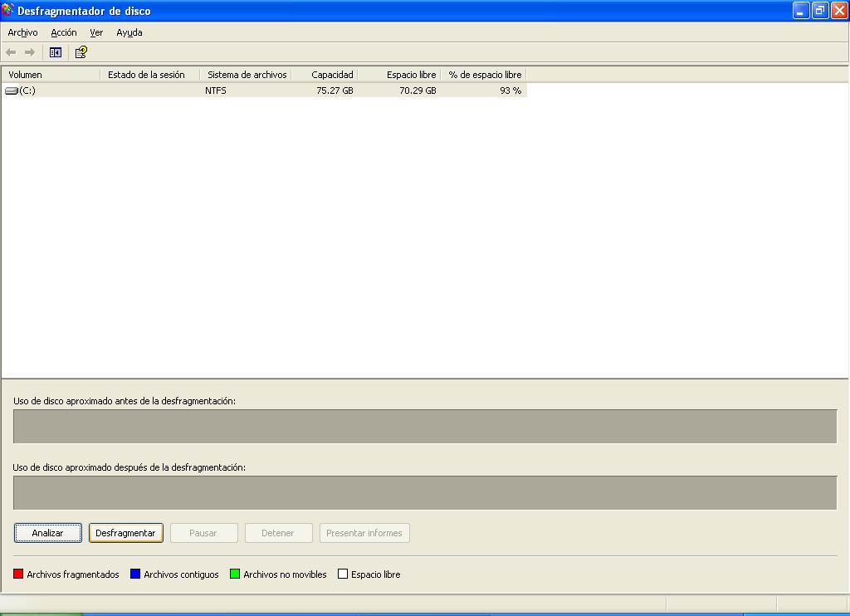Viewport: 850px width, 616px height.
Task: Click the Archivos fragmentados legend label
Action: (73, 574)
